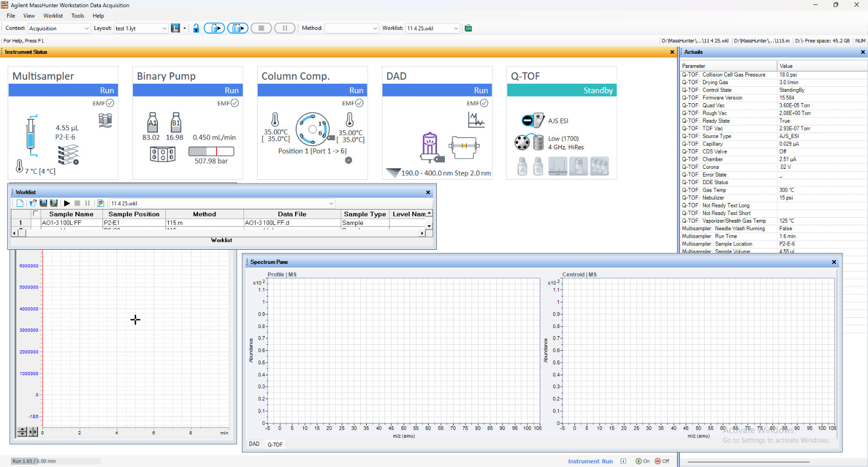The width and height of the screenshot is (868, 467).
Task: Click the DAD flow cell icon
Action: click(x=464, y=147)
